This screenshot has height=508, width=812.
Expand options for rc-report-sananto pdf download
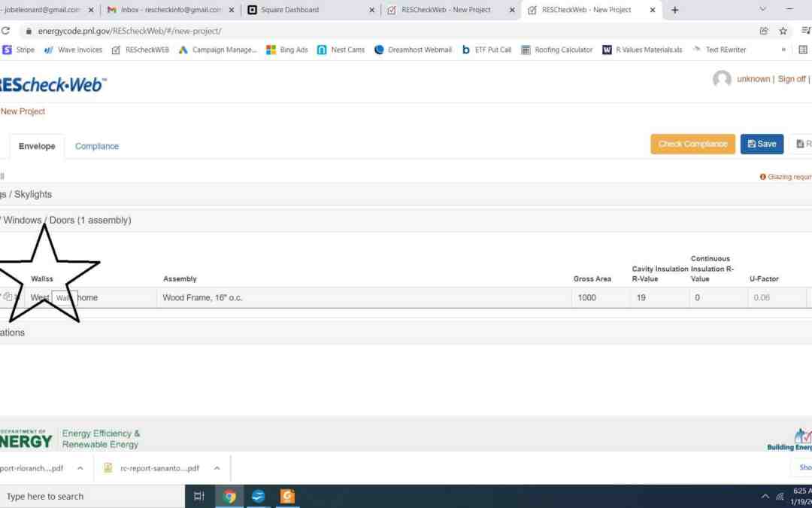tap(217, 468)
